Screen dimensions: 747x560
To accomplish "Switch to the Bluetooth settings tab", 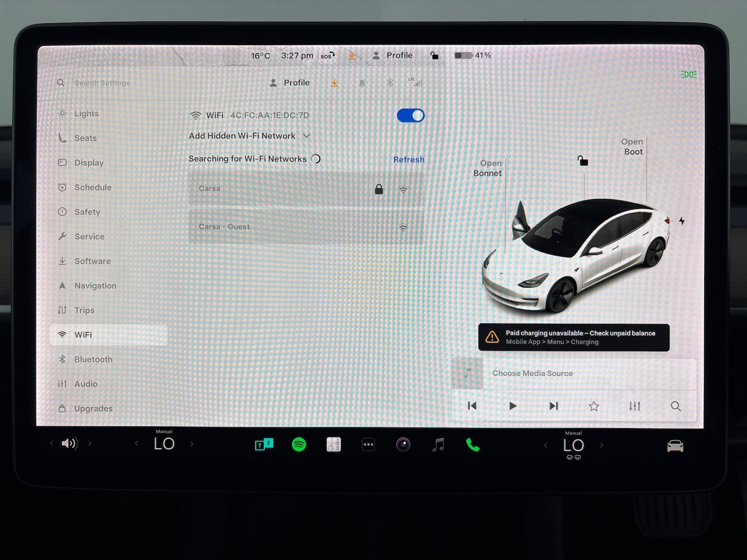I will 94,359.
